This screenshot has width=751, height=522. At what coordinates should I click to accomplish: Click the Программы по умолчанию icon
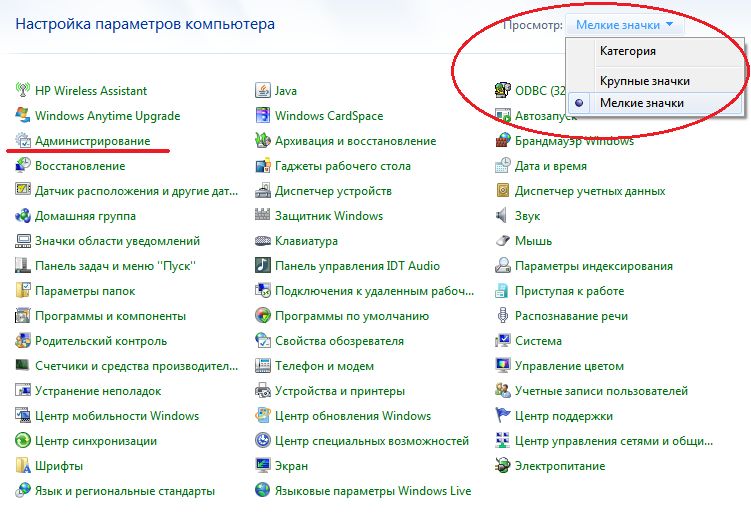pyautogui.click(x=262, y=316)
